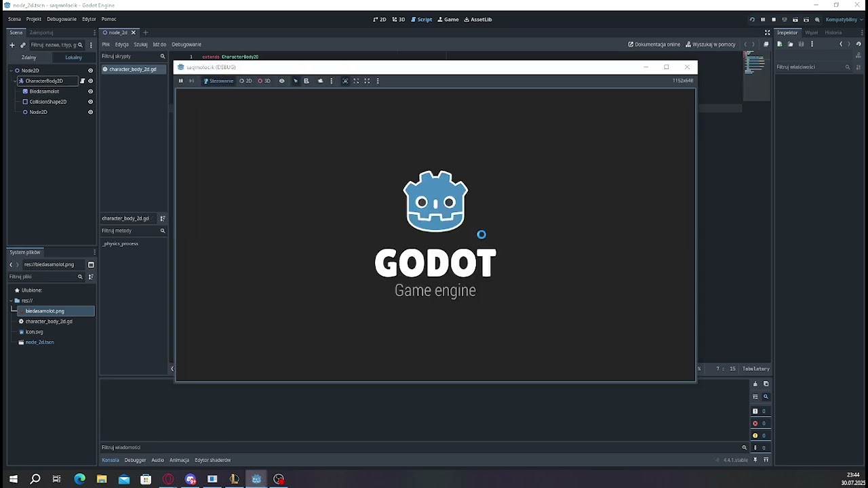Open the Projekt menu
Viewport: 868px width, 488px height.
point(34,19)
